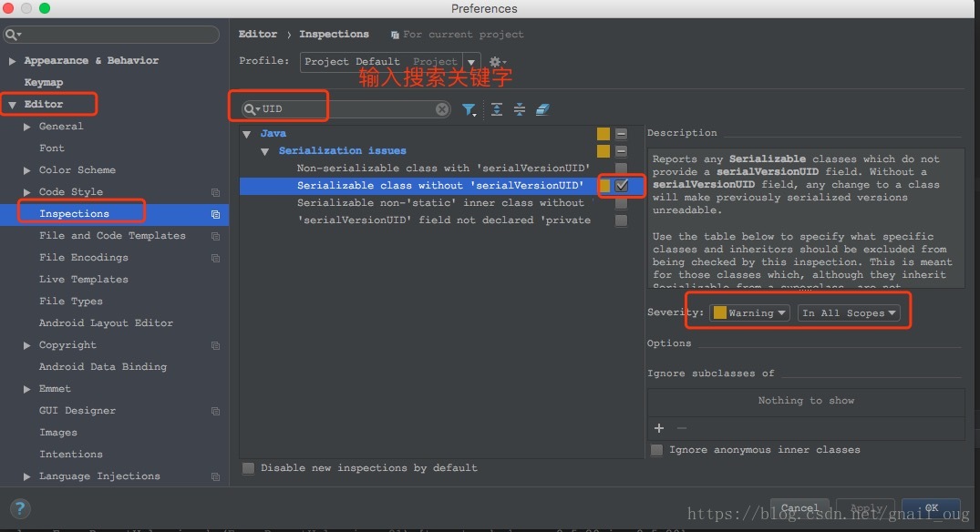The width and height of the screenshot is (980, 532).
Task: Collapse the Editor section arrow
Action: pos(12,105)
